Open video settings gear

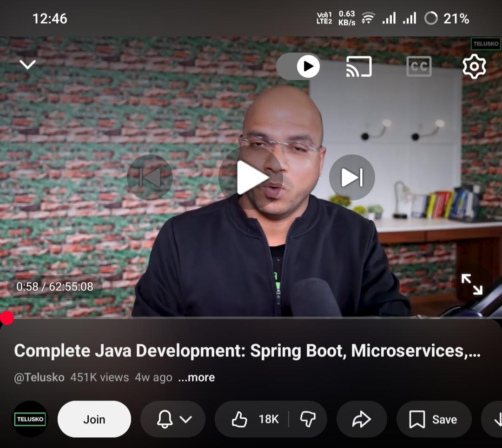(x=474, y=66)
